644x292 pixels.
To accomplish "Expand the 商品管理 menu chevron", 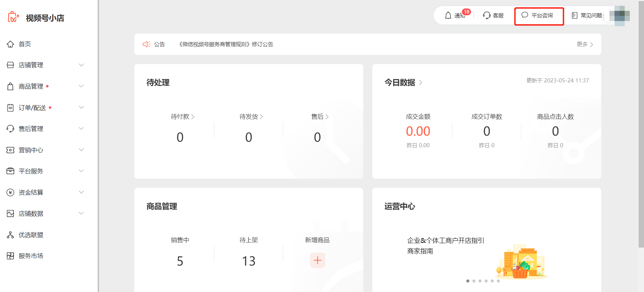I will pos(81,86).
